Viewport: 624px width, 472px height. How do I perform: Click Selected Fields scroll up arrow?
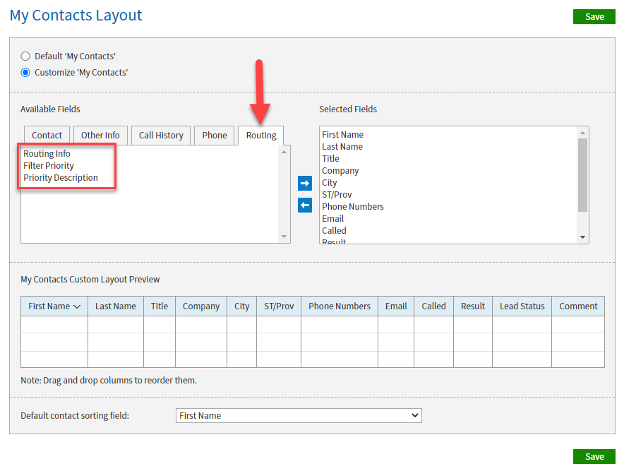coord(583,133)
